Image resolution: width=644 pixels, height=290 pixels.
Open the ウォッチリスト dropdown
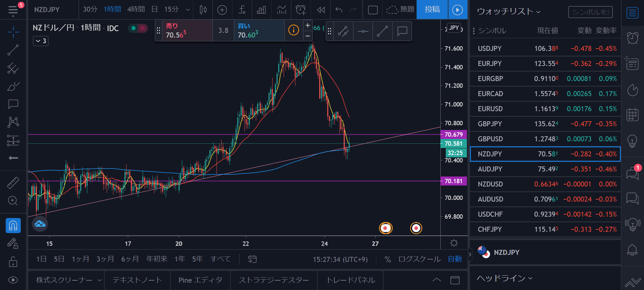[x=508, y=12]
